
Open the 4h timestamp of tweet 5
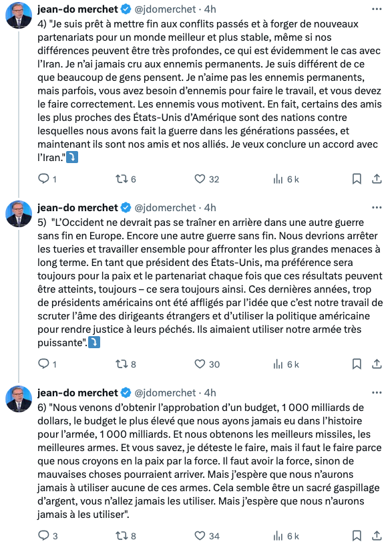210,208
